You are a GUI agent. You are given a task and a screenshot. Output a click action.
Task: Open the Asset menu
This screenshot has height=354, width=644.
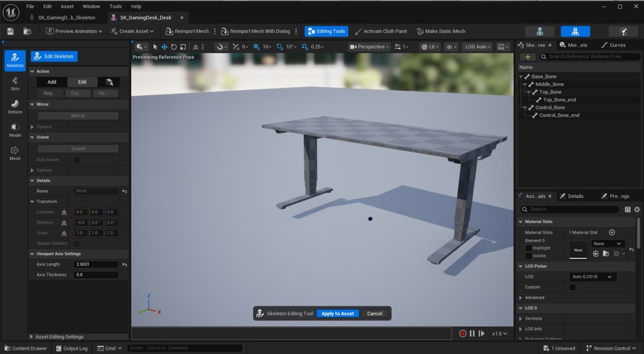tap(67, 6)
